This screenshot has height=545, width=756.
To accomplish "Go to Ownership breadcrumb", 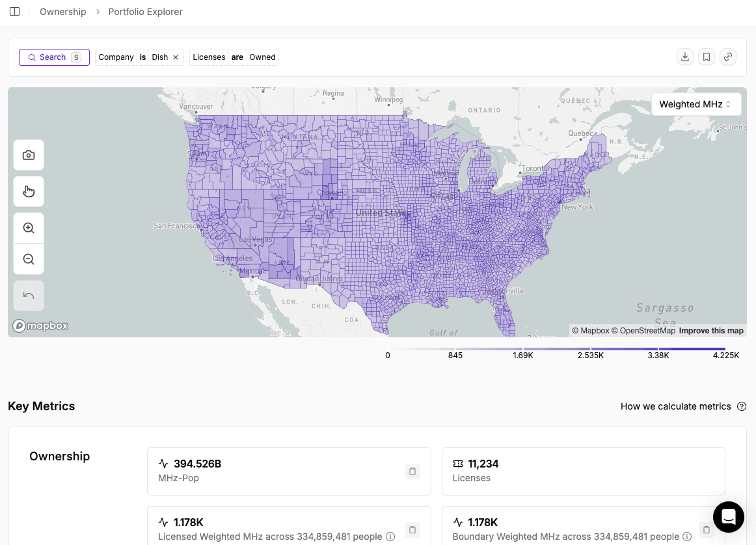I will [x=62, y=12].
